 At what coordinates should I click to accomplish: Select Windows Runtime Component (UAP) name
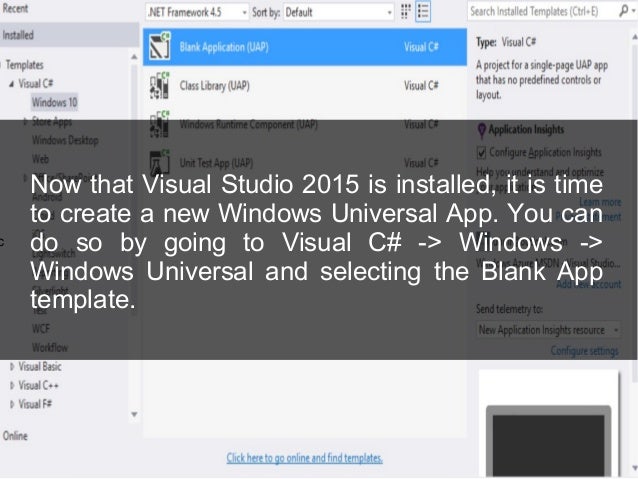pyautogui.click(x=249, y=124)
